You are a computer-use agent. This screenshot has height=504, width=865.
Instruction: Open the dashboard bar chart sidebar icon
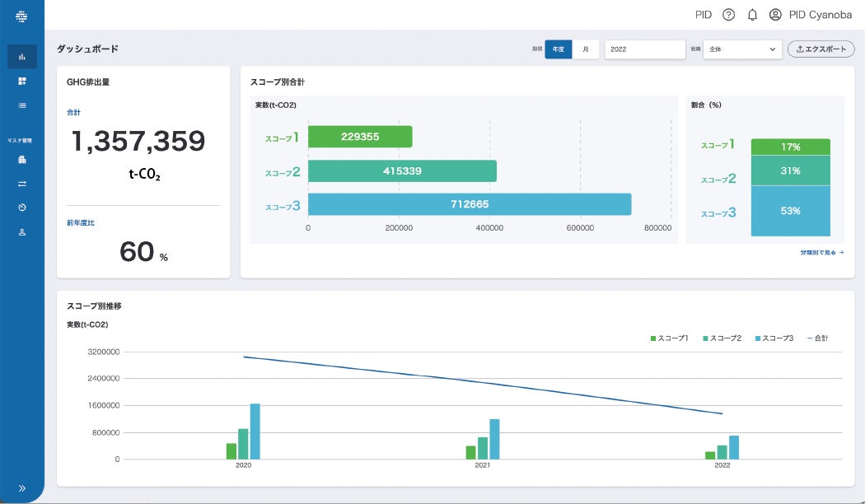pyautogui.click(x=22, y=57)
